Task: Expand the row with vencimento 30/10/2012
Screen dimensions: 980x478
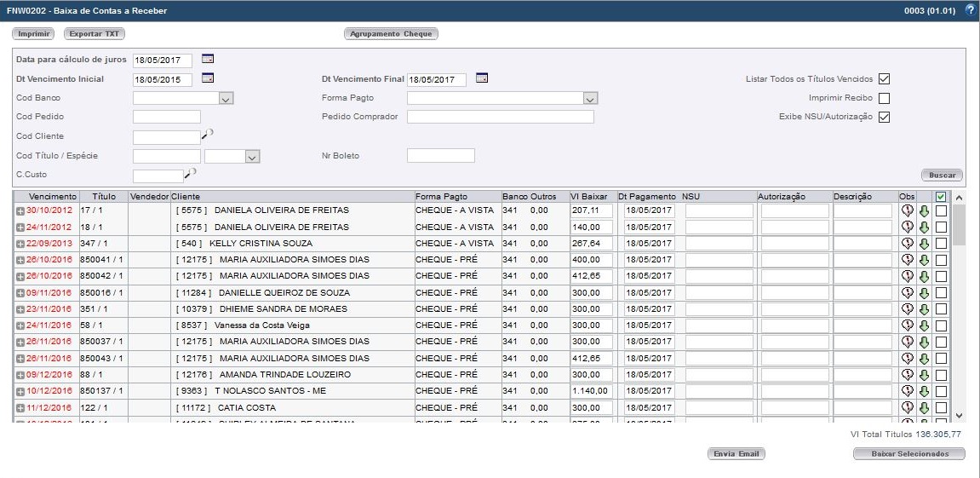Action: (20, 210)
